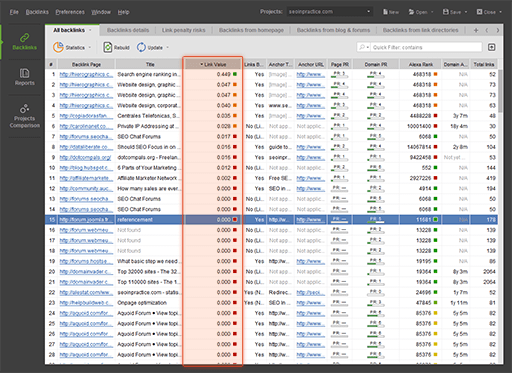Open the Preferences menu

pos(70,12)
